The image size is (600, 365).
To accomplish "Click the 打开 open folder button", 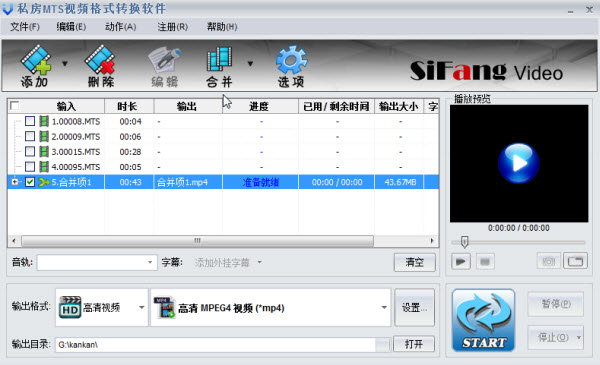I will pyautogui.click(x=414, y=344).
